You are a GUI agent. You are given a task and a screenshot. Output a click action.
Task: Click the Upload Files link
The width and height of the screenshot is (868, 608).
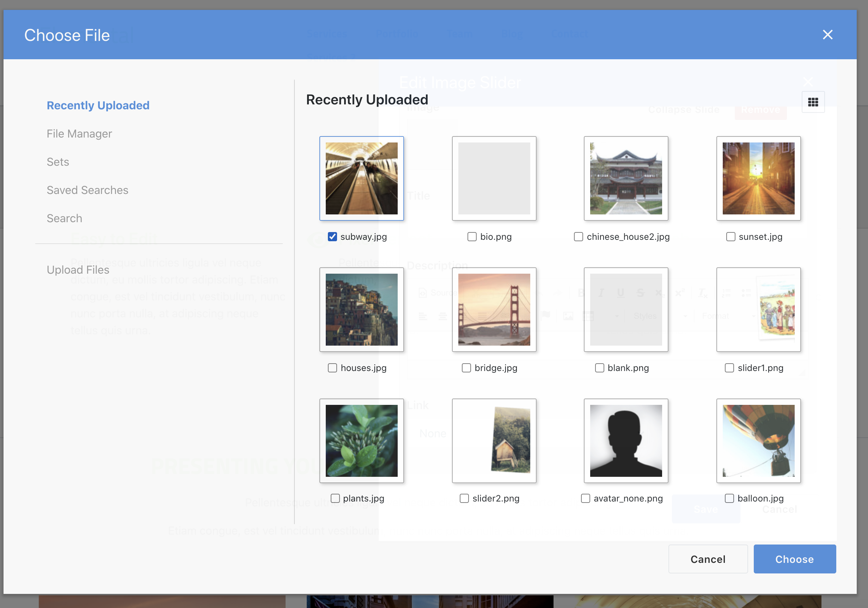(x=78, y=269)
